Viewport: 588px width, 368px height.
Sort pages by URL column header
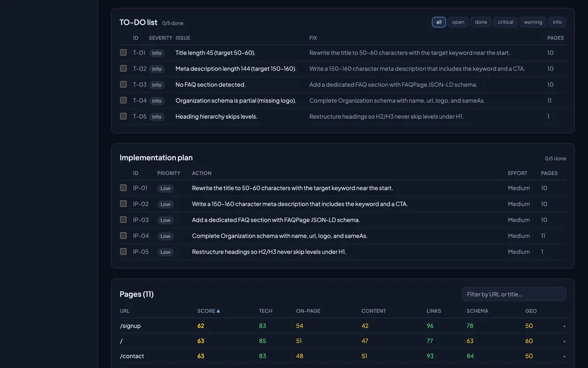pyautogui.click(x=125, y=311)
